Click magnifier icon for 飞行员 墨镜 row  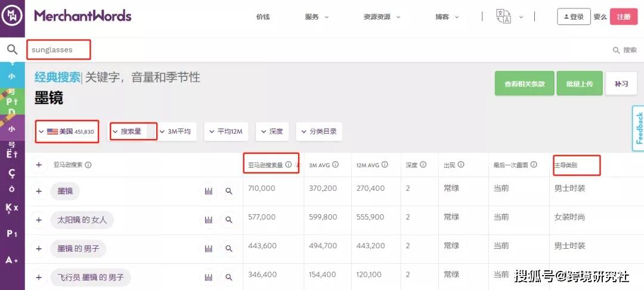point(229,277)
